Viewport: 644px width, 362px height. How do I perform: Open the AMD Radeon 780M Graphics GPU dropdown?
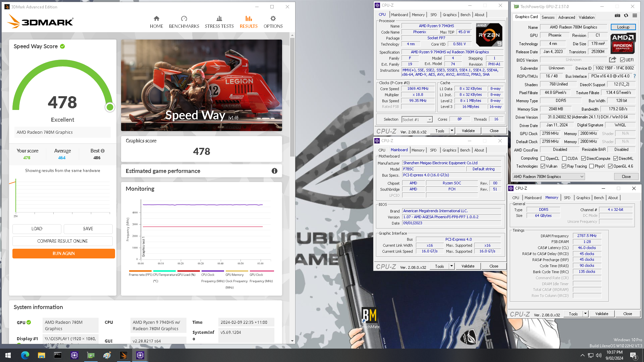tap(548, 177)
